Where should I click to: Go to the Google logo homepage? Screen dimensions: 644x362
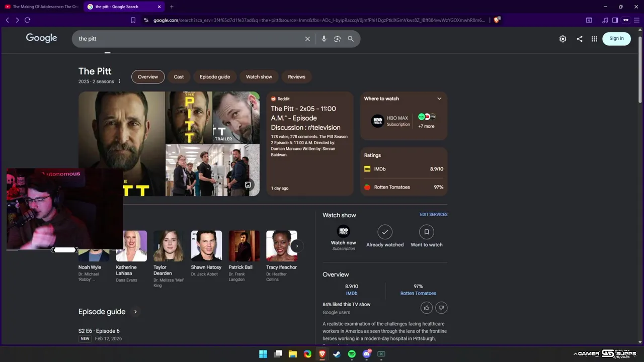pos(41,38)
